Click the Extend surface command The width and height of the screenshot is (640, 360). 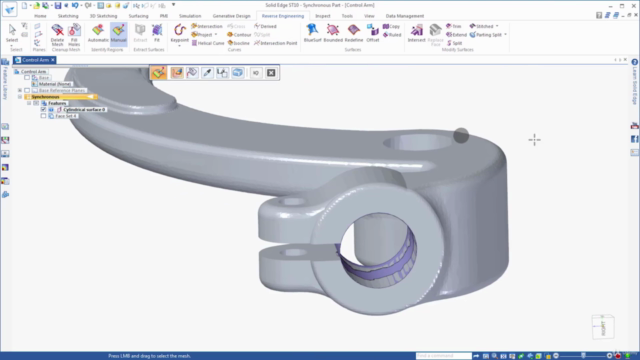[x=456, y=35]
